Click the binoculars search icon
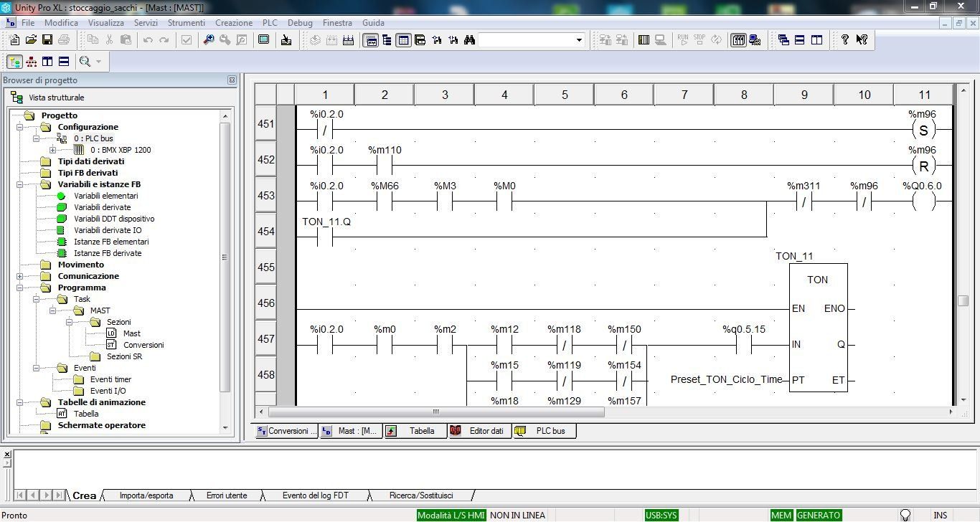This screenshot has height=522, width=980. click(x=469, y=40)
